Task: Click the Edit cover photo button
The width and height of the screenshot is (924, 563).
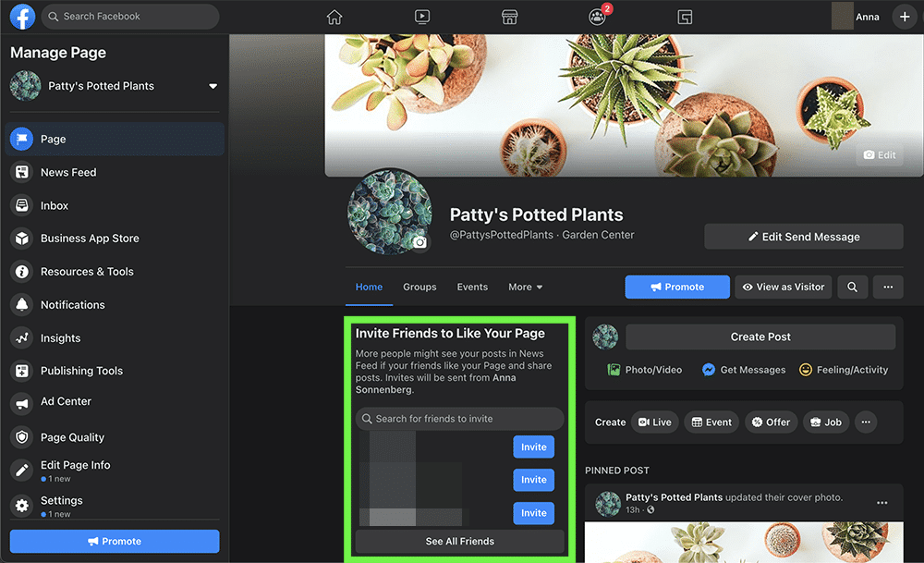Action: [879, 155]
